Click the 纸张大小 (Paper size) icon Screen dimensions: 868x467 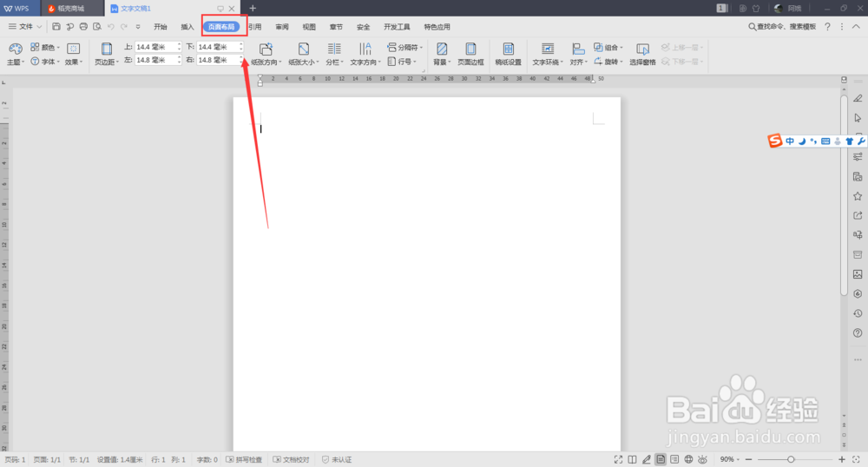point(303,49)
